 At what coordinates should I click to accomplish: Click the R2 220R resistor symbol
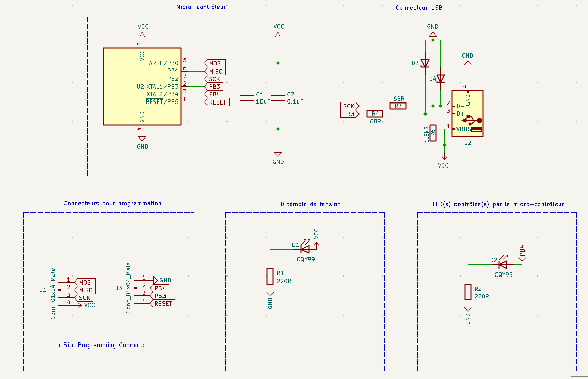(468, 292)
